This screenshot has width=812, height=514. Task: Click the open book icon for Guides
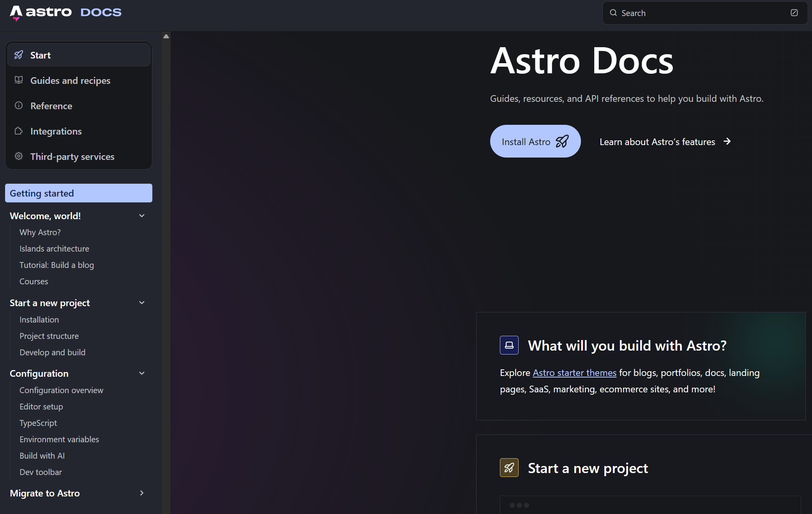(19, 80)
